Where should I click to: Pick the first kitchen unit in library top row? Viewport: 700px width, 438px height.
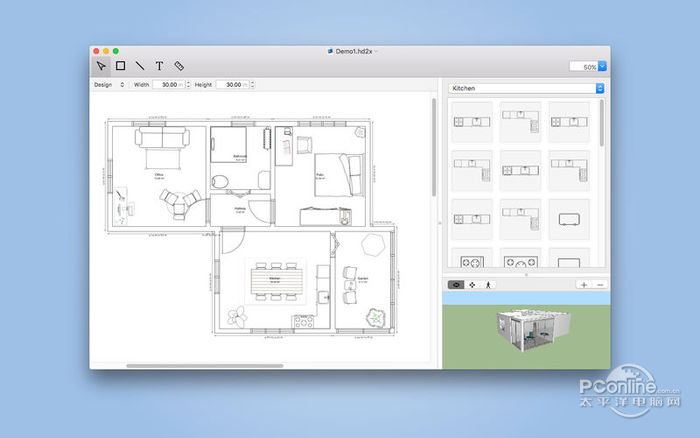472,122
